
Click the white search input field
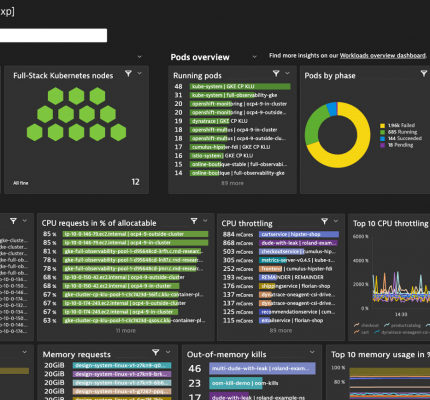[53, 35]
